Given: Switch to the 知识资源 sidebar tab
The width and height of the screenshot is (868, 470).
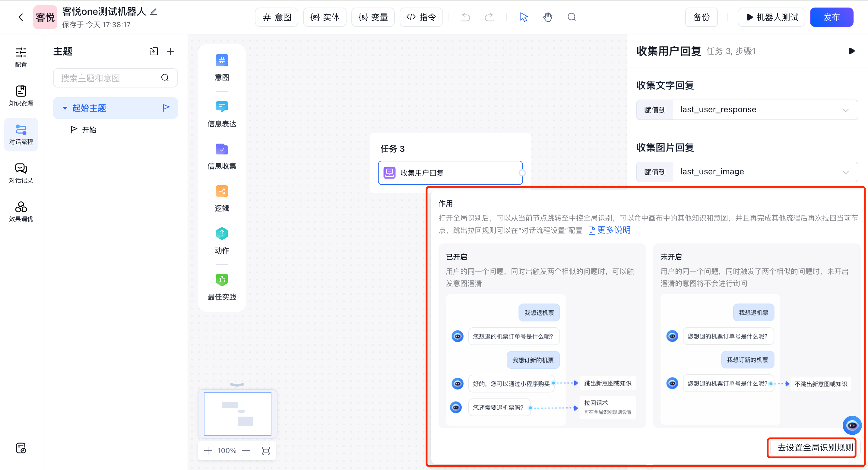Looking at the screenshot, I should click(x=21, y=96).
